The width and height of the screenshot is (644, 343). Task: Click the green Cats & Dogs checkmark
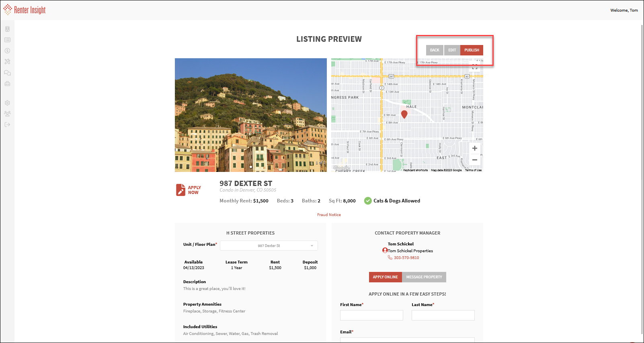pyautogui.click(x=368, y=201)
